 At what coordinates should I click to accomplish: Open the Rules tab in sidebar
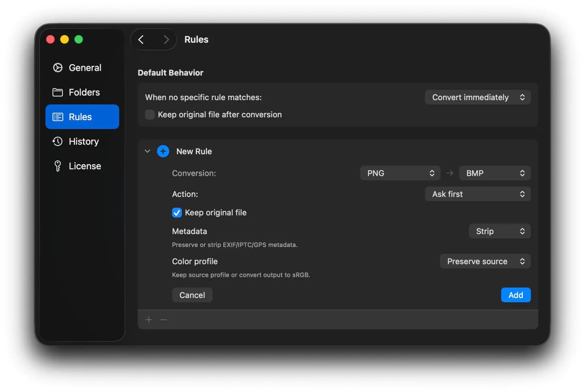[x=82, y=117]
